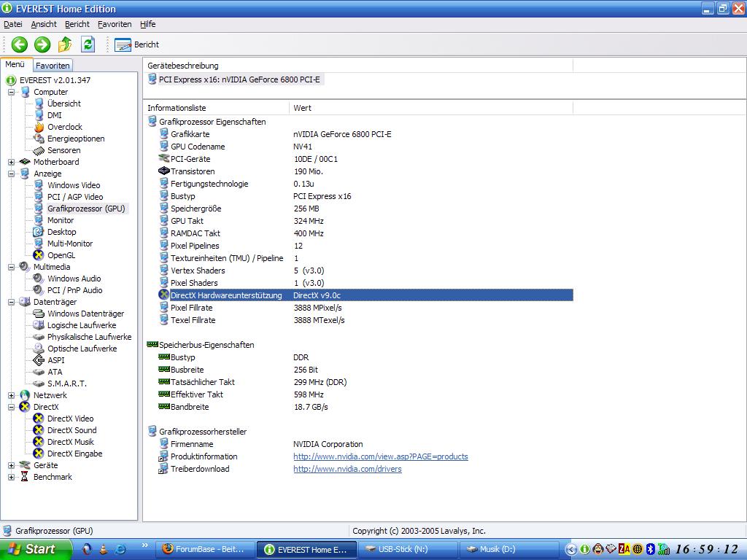Collapse the Anzeige tree node

tap(11, 174)
